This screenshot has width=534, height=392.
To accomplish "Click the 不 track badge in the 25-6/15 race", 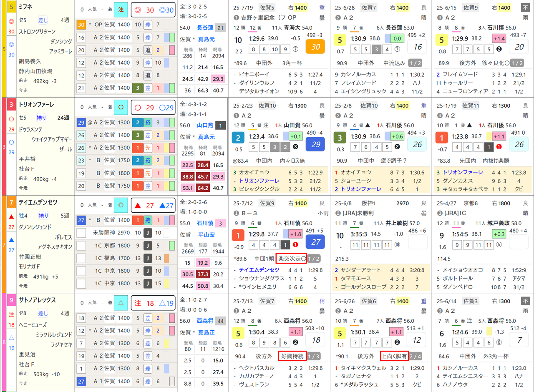I will tap(525, 8).
